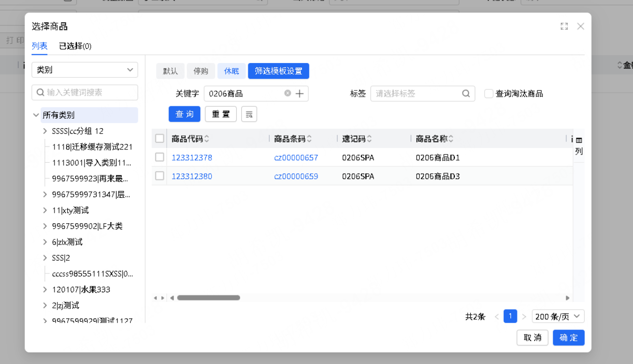Screen dimensions: 633x364
Task: Select the 休眠 filter tab
Action: [231, 71]
